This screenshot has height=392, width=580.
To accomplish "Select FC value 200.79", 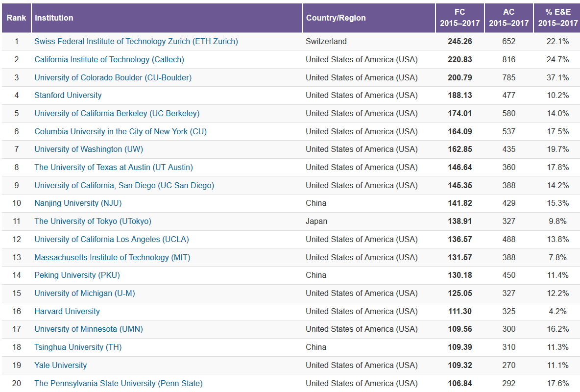I will 460,78.
